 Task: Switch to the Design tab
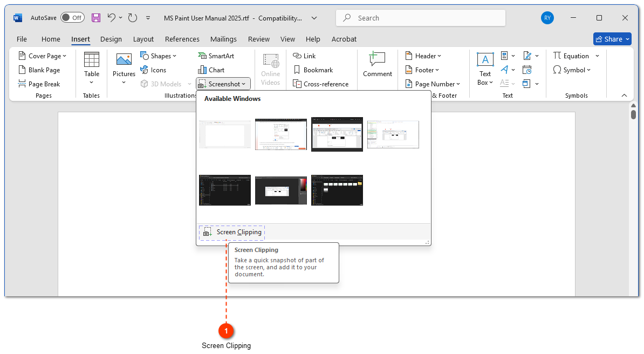pyautogui.click(x=111, y=39)
